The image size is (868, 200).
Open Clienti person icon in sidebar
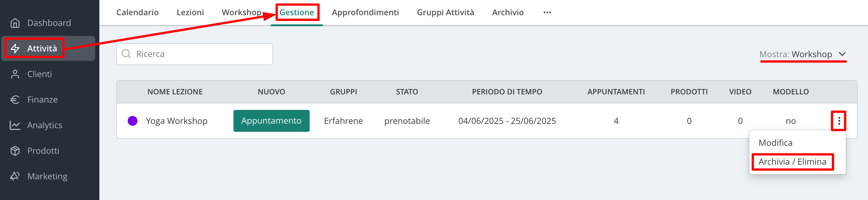click(x=15, y=74)
